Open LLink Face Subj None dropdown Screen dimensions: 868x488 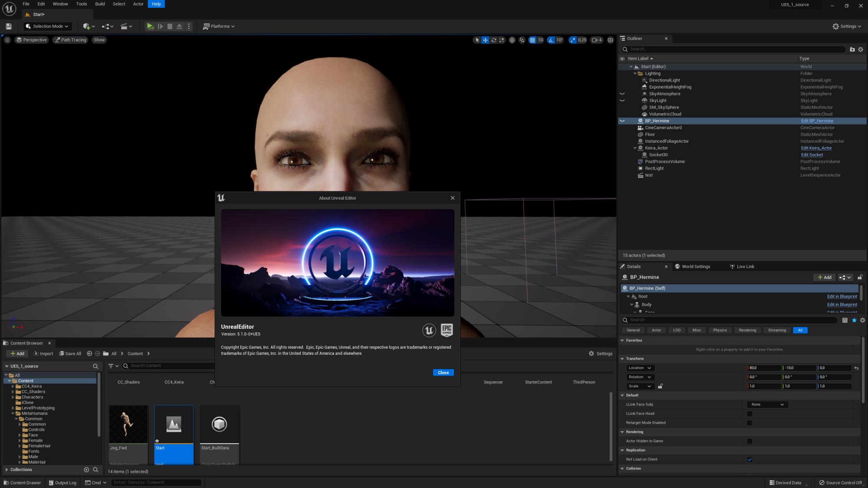pyautogui.click(x=767, y=404)
